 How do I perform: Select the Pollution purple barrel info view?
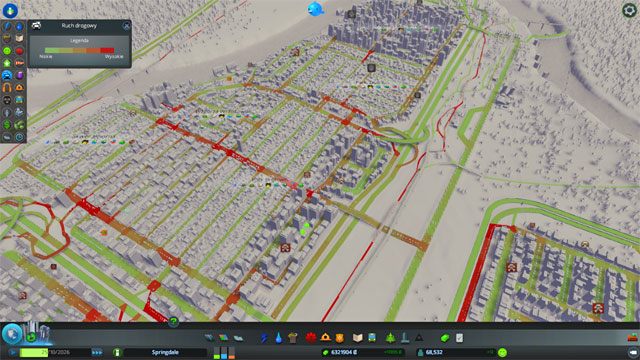pyautogui.click(x=19, y=76)
